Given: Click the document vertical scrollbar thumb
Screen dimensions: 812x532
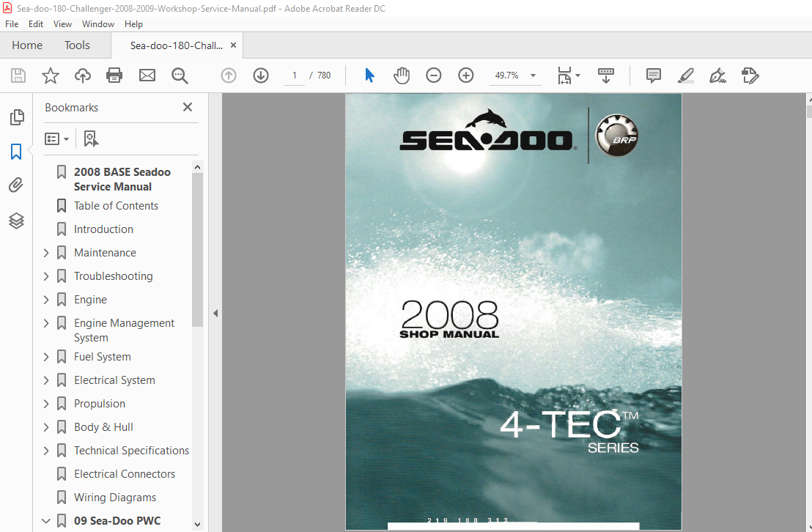Looking at the screenshot, I should [808, 111].
